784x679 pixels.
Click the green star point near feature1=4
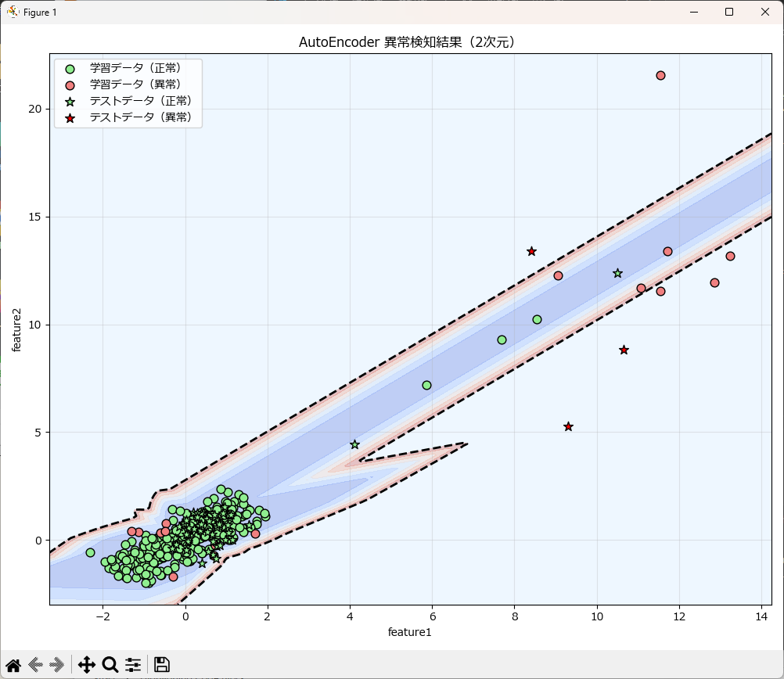354,444
